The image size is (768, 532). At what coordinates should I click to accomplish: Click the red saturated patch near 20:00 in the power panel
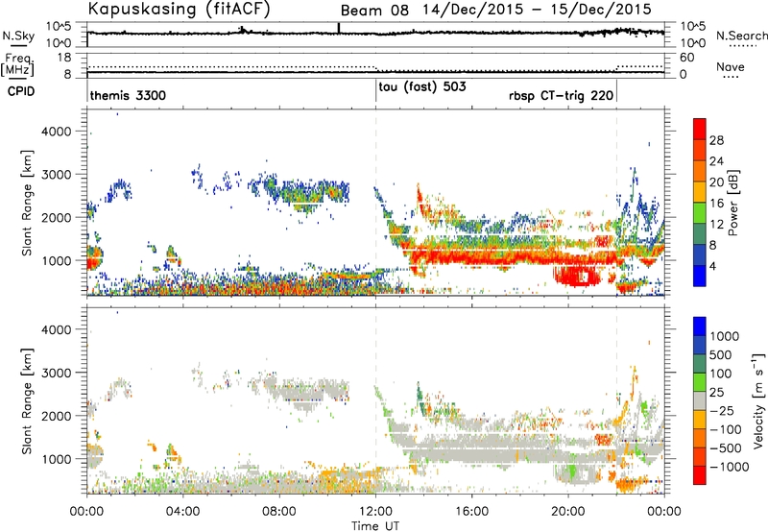(577, 276)
